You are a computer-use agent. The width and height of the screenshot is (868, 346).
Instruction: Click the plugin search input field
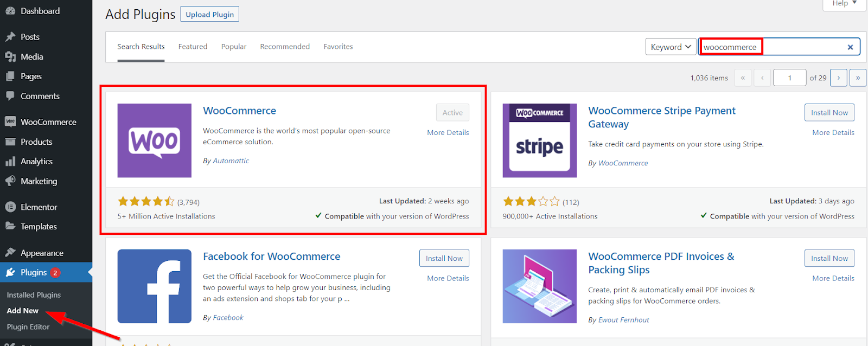(x=779, y=47)
